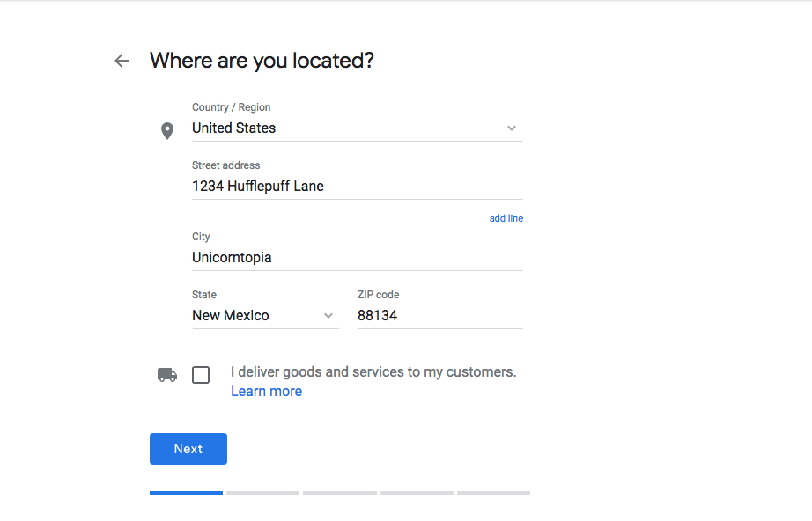
Task: Click the first blue progress segment
Action: point(186,493)
